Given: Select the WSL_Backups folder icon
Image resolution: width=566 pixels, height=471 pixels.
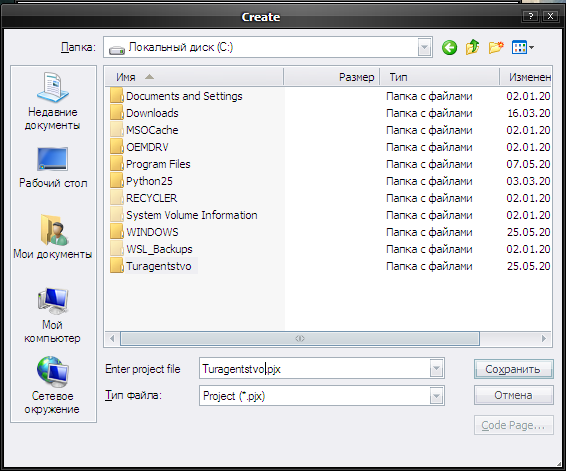Looking at the screenshot, I should click(x=117, y=249).
